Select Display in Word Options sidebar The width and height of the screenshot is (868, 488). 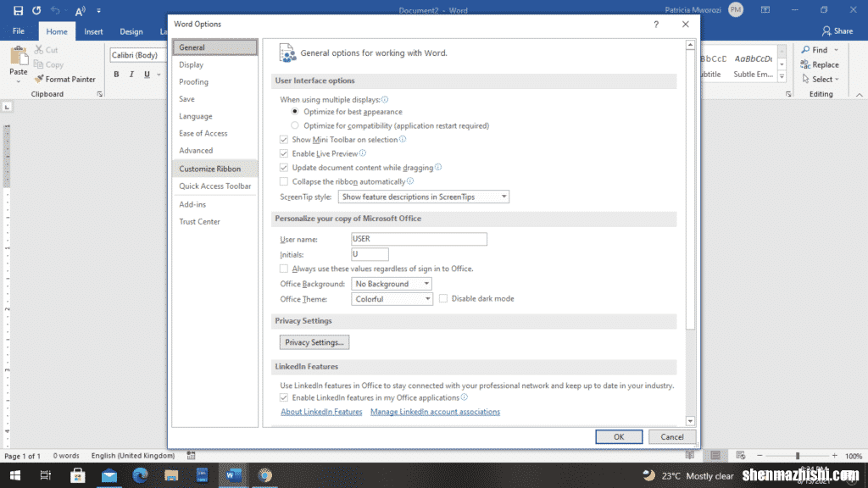[214, 64]
